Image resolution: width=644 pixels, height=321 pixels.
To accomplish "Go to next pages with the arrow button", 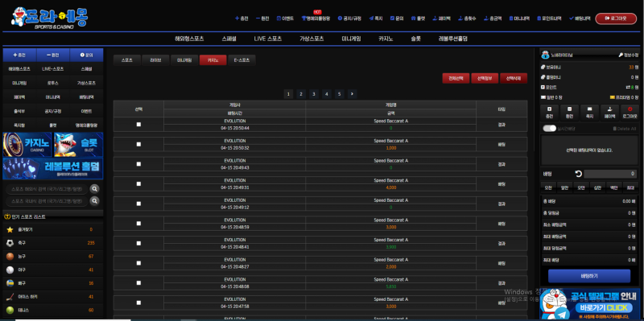I will click(x=352, y=94).
